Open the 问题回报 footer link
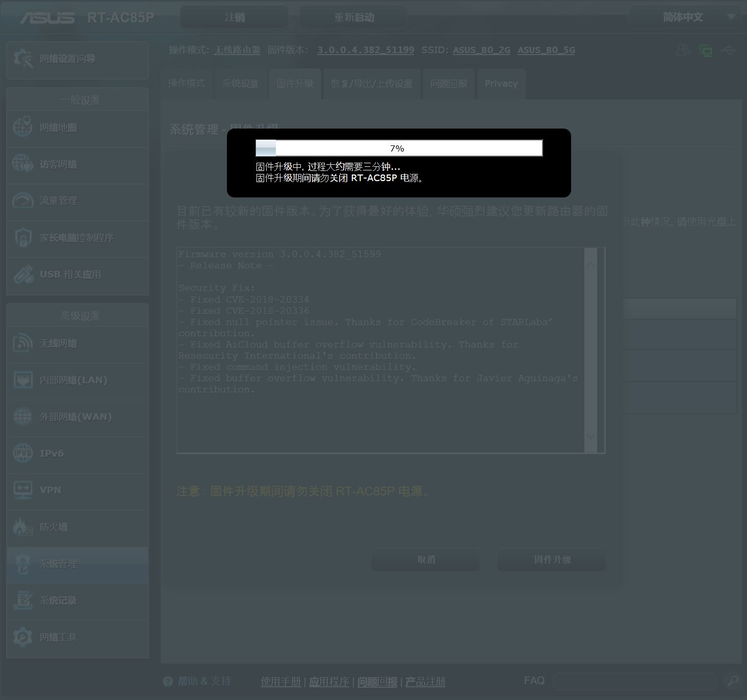The width and height of the screenshot is (747, 700). click(x=377, y=682)
